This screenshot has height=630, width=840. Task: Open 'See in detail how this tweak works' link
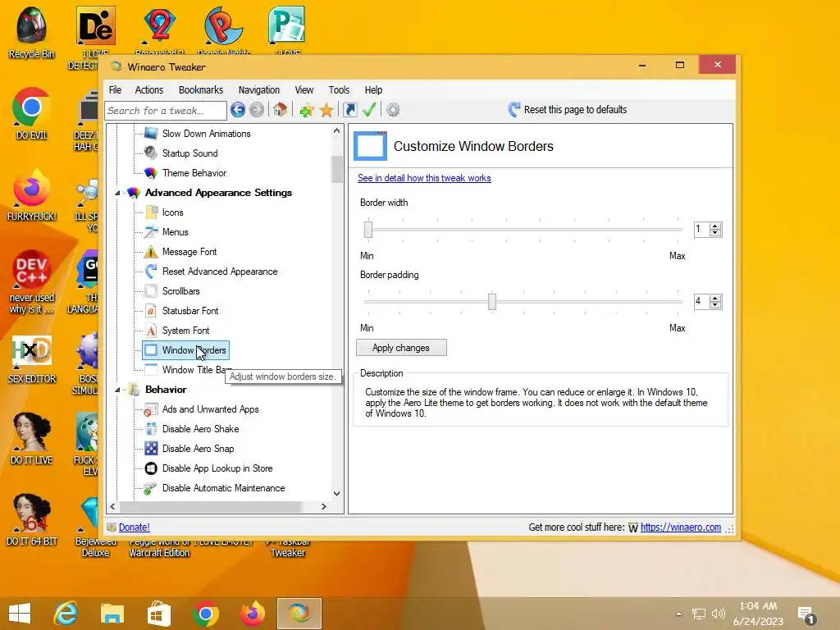[424, 178]
